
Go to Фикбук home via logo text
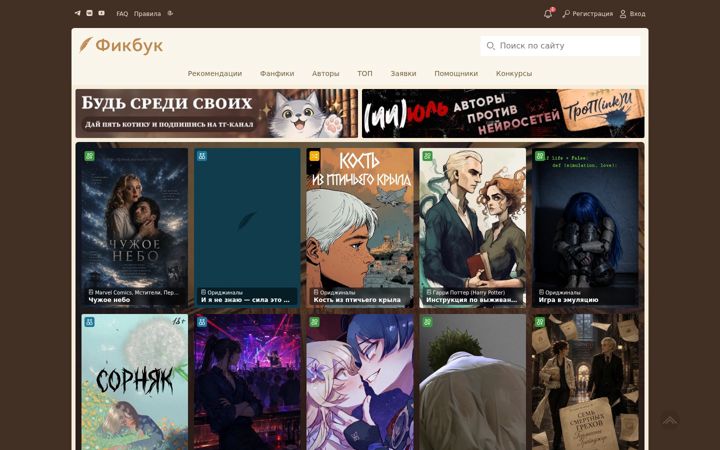tap(129, 45)
